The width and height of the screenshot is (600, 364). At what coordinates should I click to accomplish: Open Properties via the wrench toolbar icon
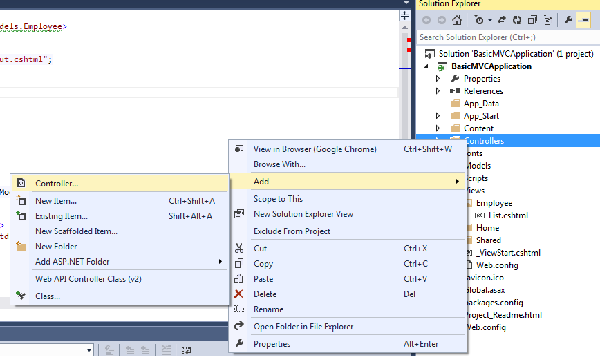(x=568, y=20)
